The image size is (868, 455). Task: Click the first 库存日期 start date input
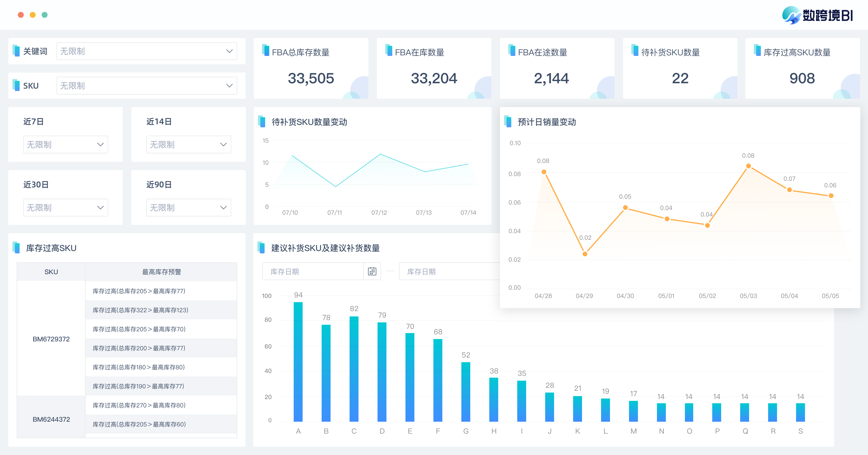[313, 271]
